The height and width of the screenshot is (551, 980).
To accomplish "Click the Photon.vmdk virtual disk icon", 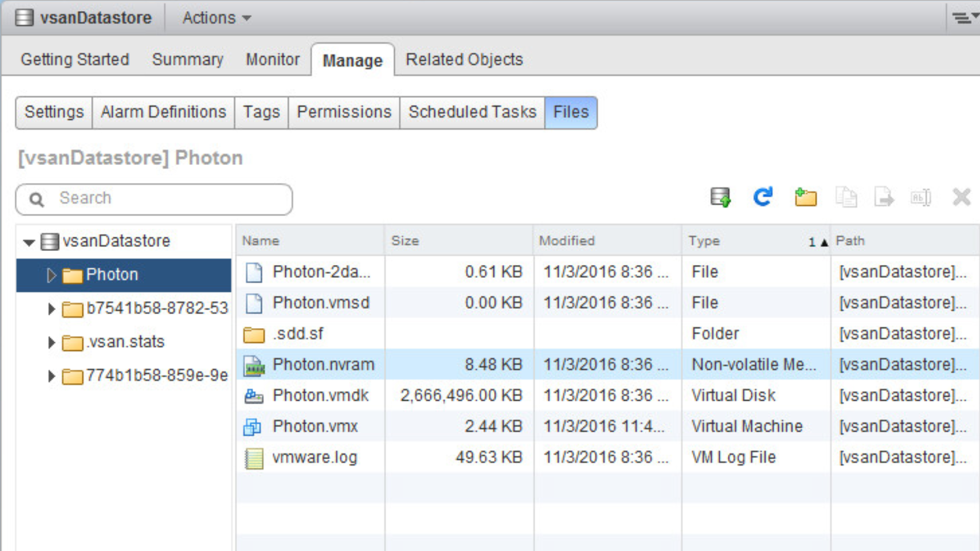I will tap(254, 396).
